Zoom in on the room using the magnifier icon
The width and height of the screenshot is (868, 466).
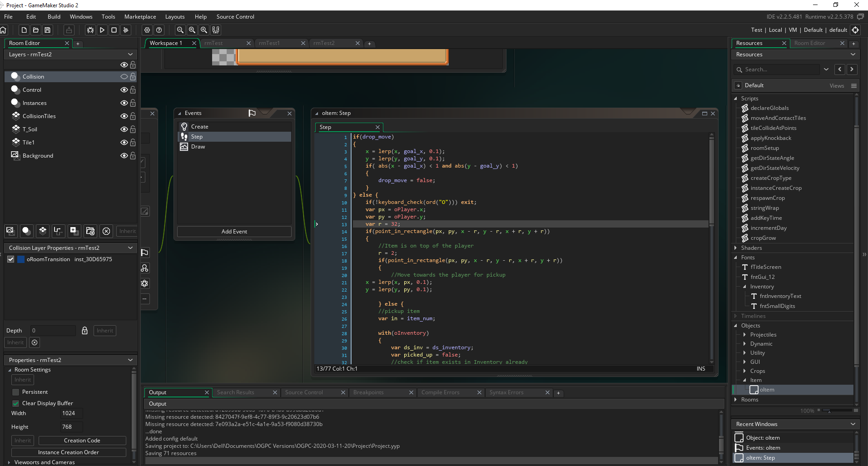[203, 30]
